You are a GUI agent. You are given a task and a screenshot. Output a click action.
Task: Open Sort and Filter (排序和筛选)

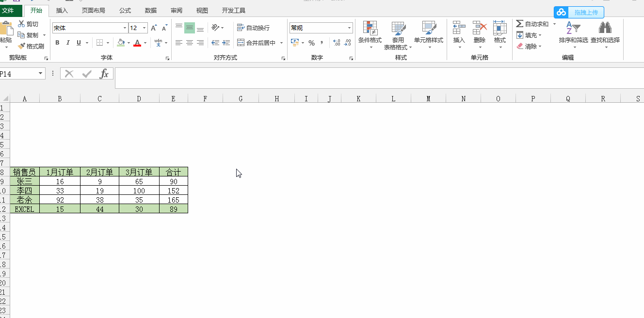[x=573, y=35]
